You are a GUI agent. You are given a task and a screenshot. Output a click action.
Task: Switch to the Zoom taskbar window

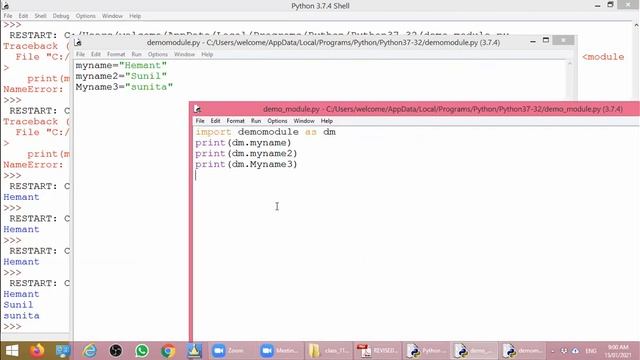[x=231, y=351]
